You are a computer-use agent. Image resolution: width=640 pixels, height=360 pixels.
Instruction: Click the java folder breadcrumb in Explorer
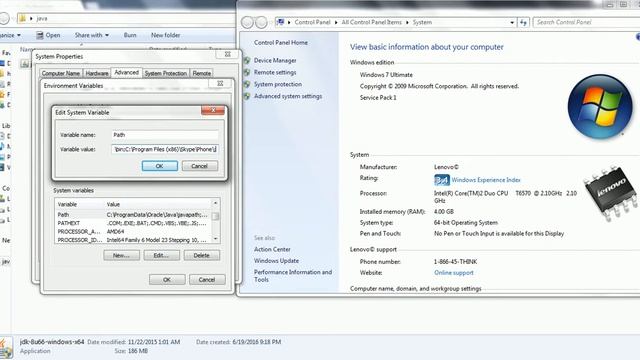pyautogui.click(x=42, y=18)
